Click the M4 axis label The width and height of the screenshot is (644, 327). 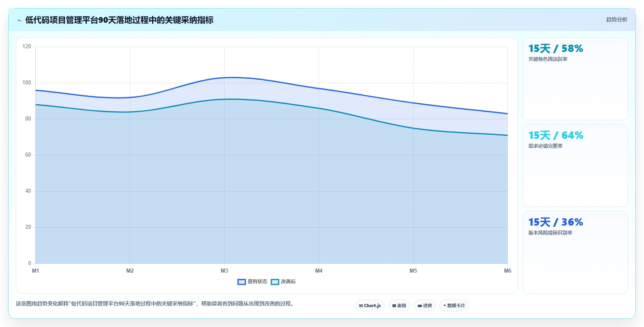click(x=319, y=271)
